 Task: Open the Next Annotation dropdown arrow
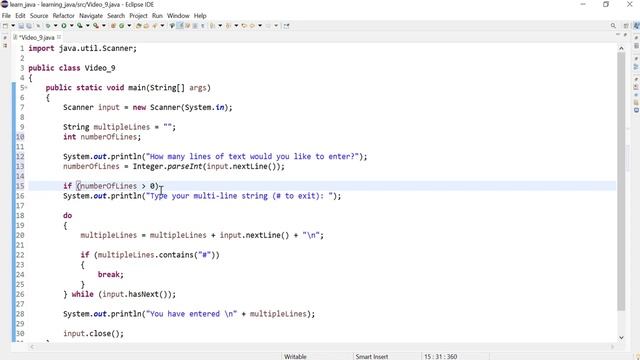click(x=220, y=26)
